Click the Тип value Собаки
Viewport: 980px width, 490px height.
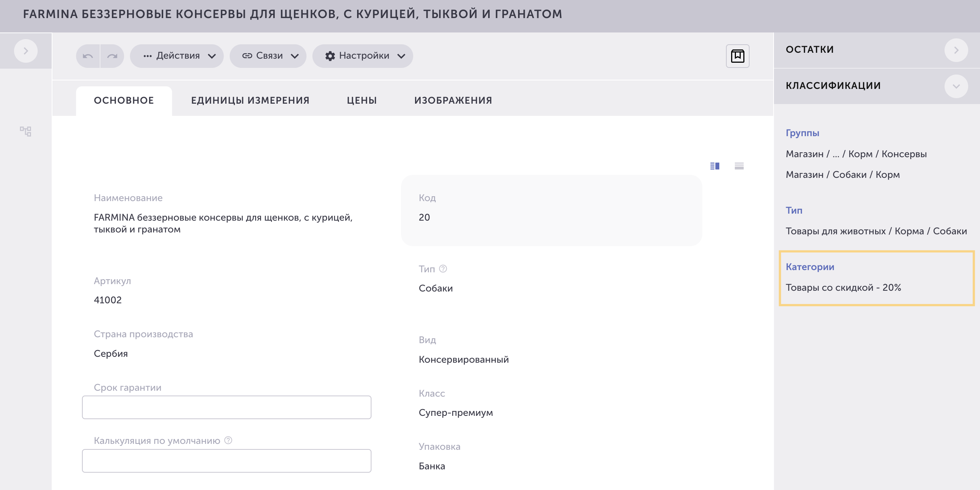pyautogui.click(x=436, y=288)
